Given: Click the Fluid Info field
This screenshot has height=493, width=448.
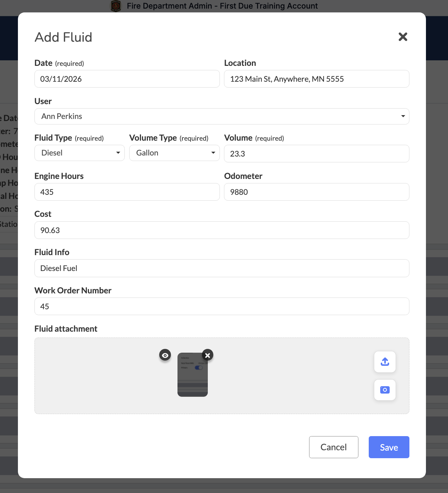Looking at the screenshot, I should (x=222, y=268).
